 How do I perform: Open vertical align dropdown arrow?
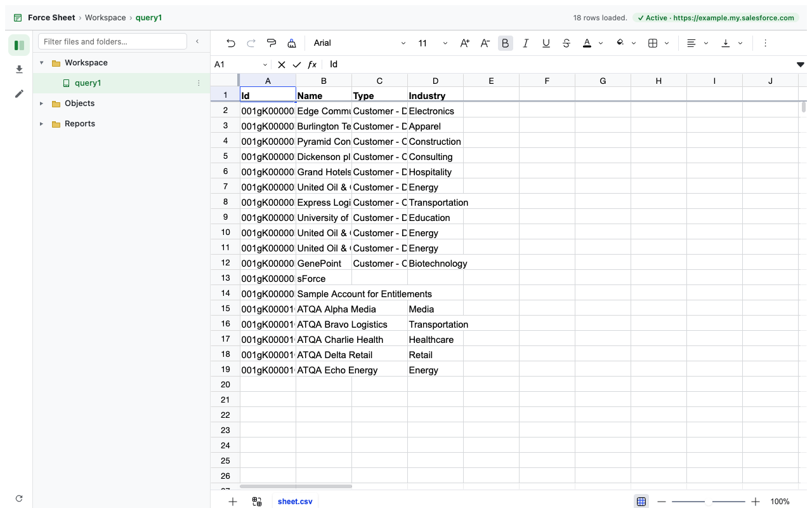[x=740, y=43]
